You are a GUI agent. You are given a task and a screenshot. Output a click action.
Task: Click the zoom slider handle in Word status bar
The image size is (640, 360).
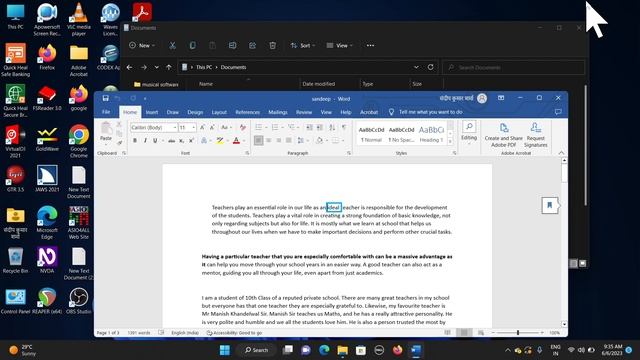click(x=518, y=333)
